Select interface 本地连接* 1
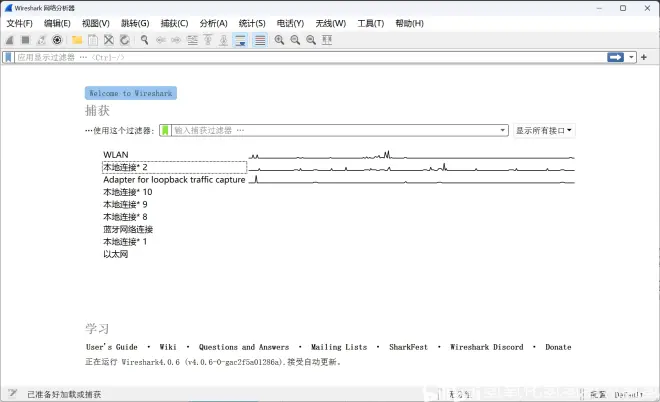 click(125, 242)
